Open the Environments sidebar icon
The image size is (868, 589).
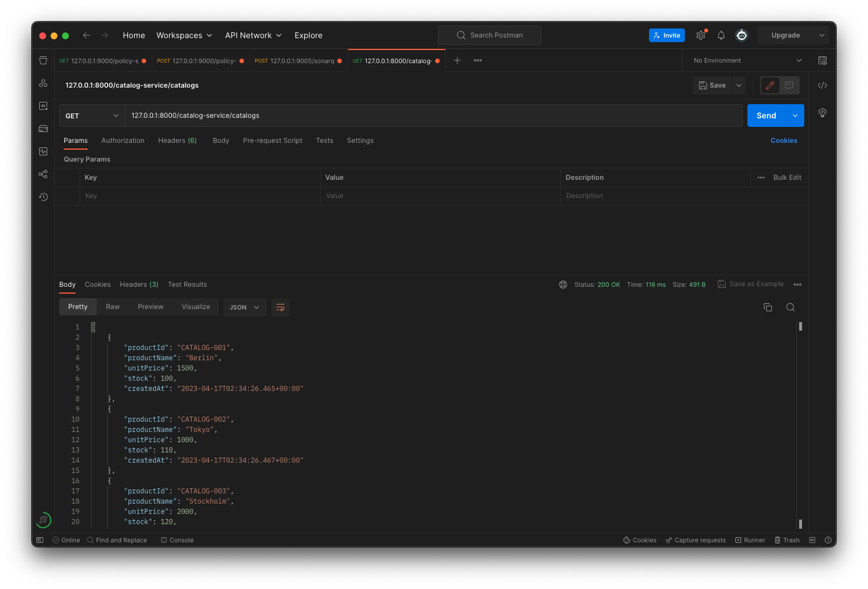(43, 106)
